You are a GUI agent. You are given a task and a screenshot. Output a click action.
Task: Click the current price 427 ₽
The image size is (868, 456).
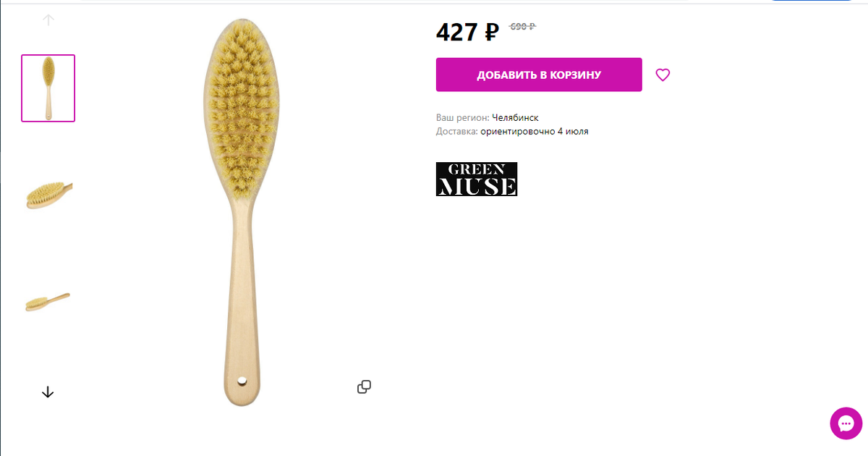[x=467, y=33]
